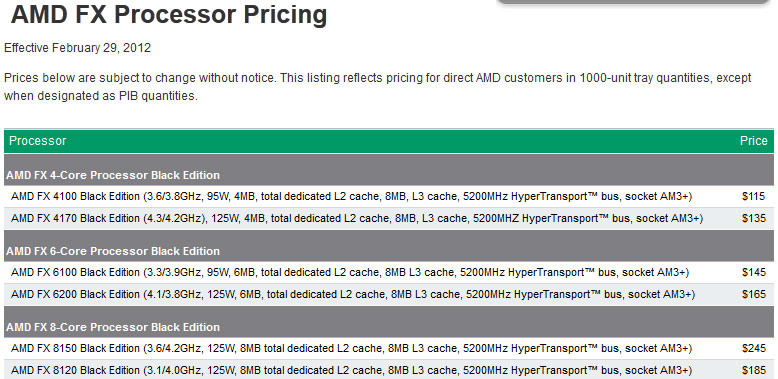Click the $185 price value

(x=754, y=370)
